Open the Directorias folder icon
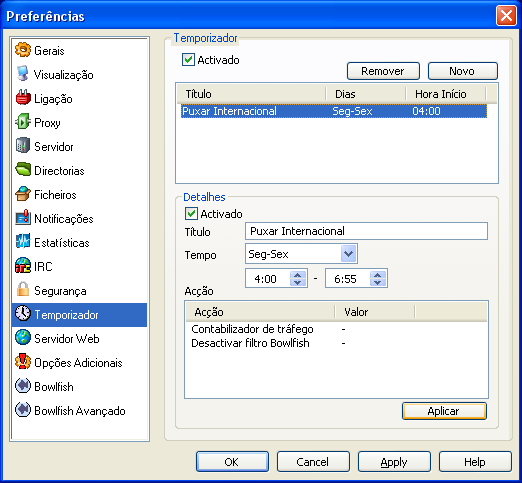This screenshot has width=522, height=483. [x=23, y=170]
